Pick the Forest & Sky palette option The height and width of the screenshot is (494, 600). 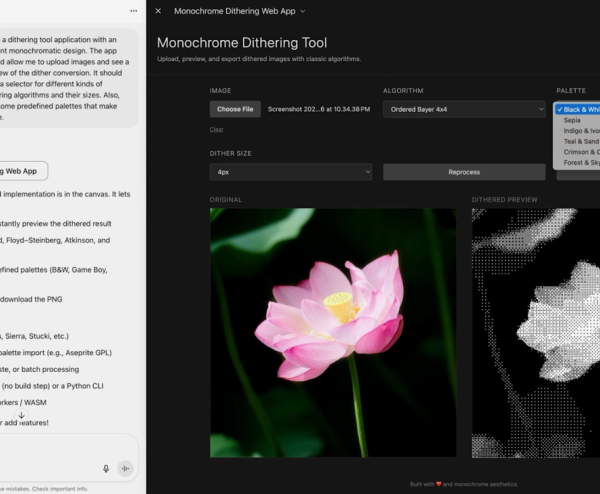[x=580, y=163]
